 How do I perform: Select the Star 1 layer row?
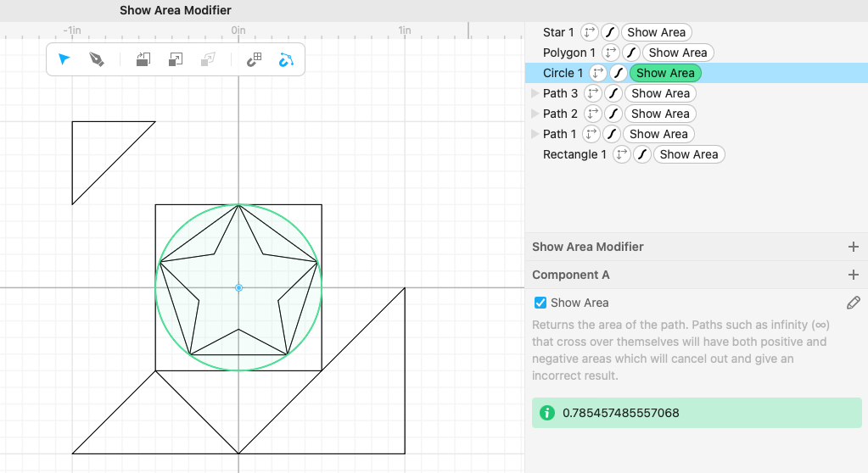pos(697,32)
